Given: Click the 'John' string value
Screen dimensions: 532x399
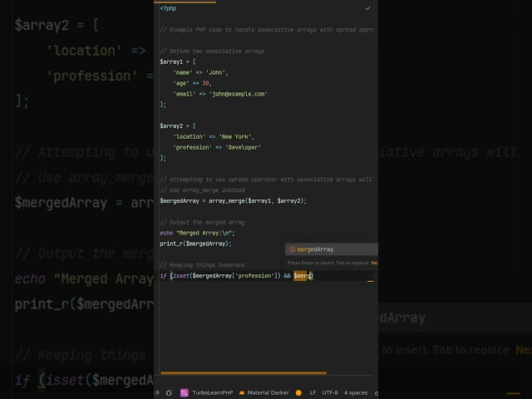Looking at the screenshot, I should coord(215,72).
